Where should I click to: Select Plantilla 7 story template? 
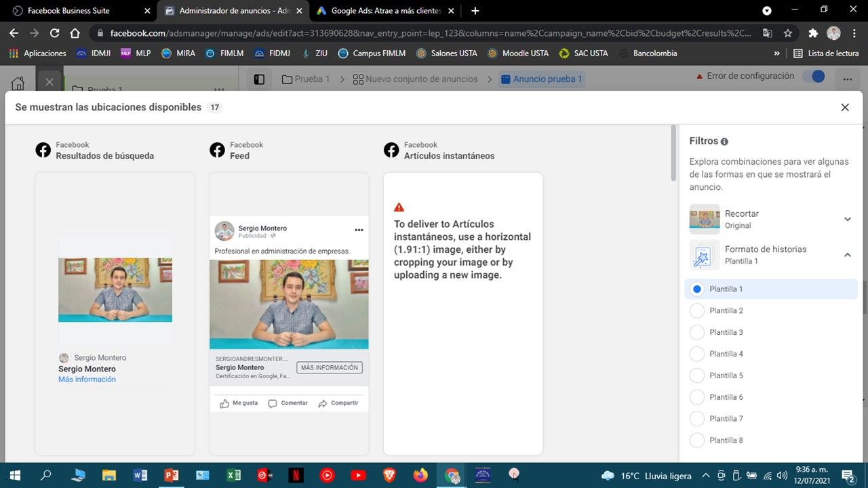coord(696,419)
